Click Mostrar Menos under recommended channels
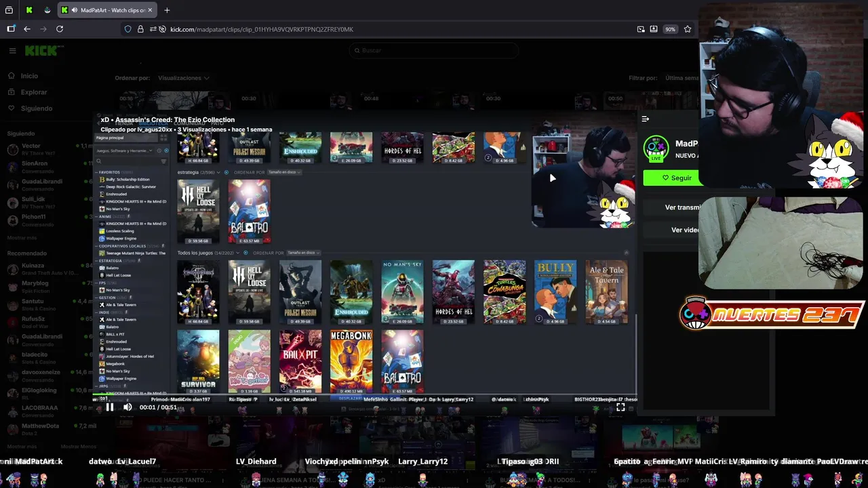The height and width of the screenshot is (488, 868). [79, 447]
